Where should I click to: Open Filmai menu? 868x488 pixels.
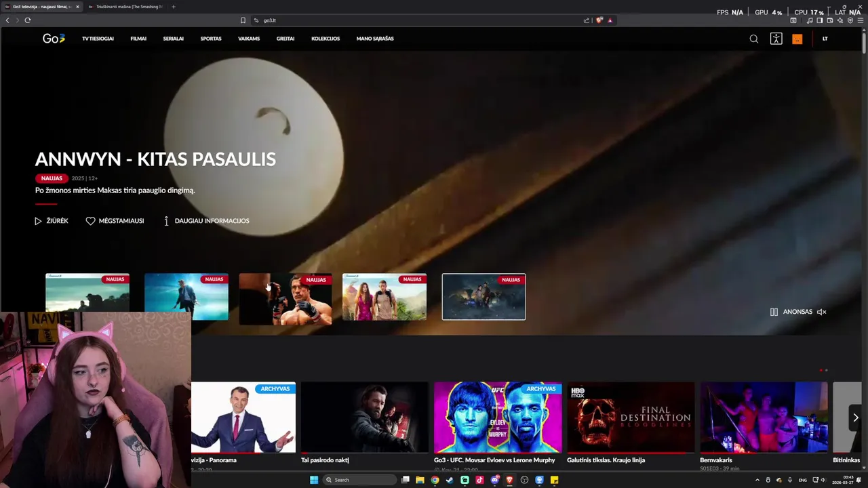click(x=138, y=39)
